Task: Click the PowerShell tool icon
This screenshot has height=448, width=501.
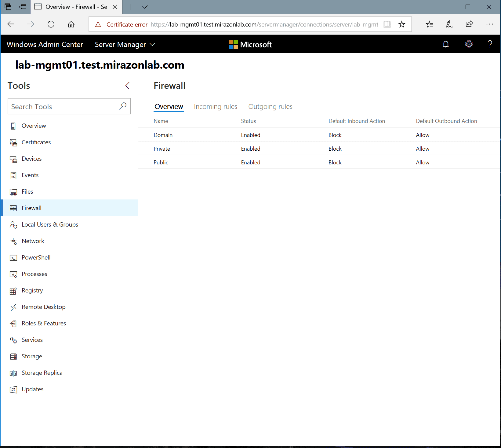Action: (x=13, y=258)
